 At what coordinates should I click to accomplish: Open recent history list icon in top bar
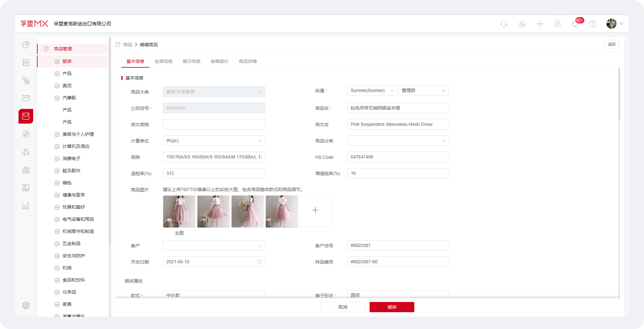[557, 24]
